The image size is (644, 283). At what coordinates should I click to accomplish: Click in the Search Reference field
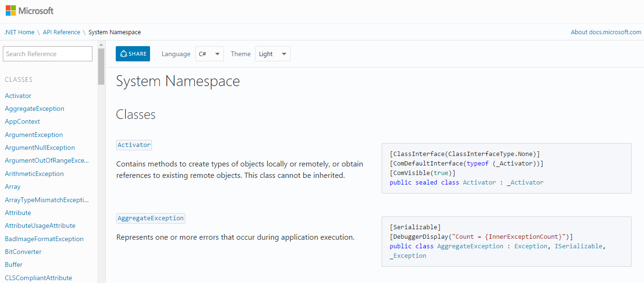point(48,54)
